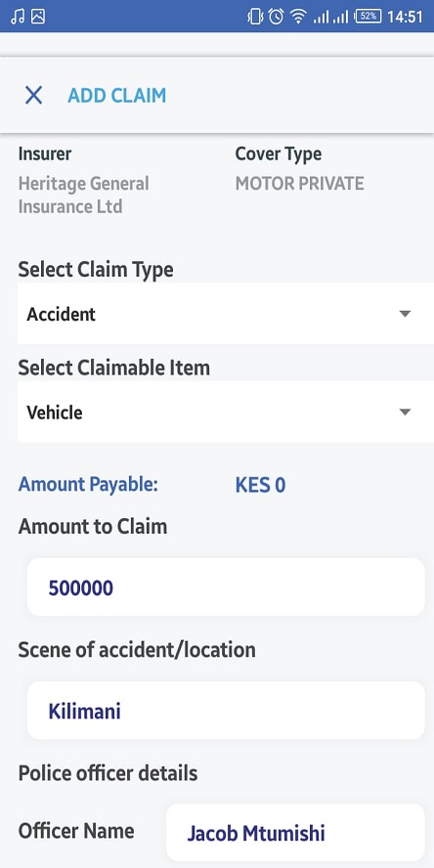The image size is (434, 868).
Task: Tap the music note status icon
Action: click(x=18, y=17)
